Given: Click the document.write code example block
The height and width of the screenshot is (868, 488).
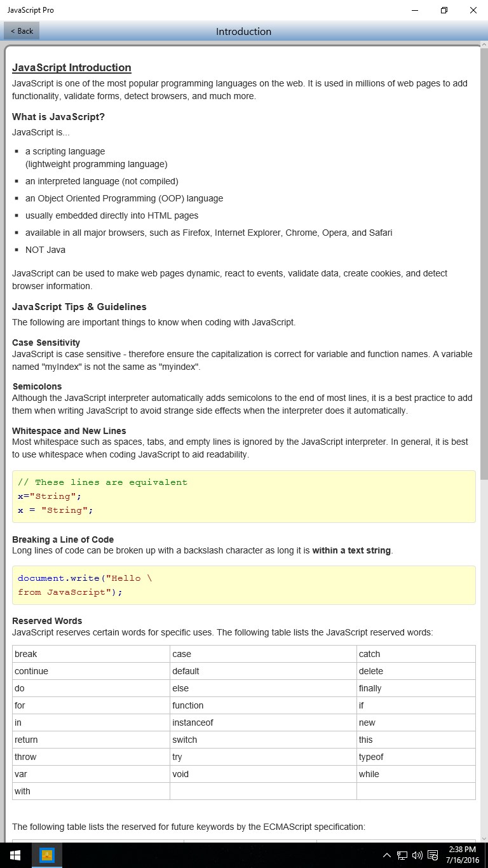Looking at the screenshot, I should coord(244,585).
